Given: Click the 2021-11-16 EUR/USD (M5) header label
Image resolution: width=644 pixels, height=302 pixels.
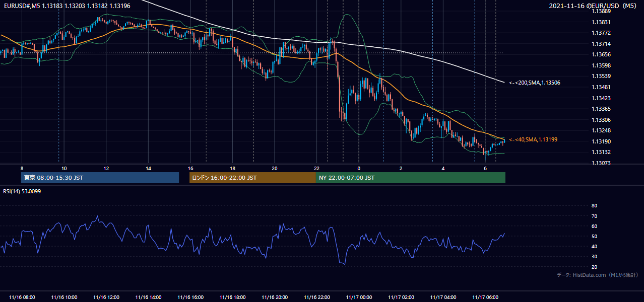Looking at the screenshot, I should click(593, 6).
